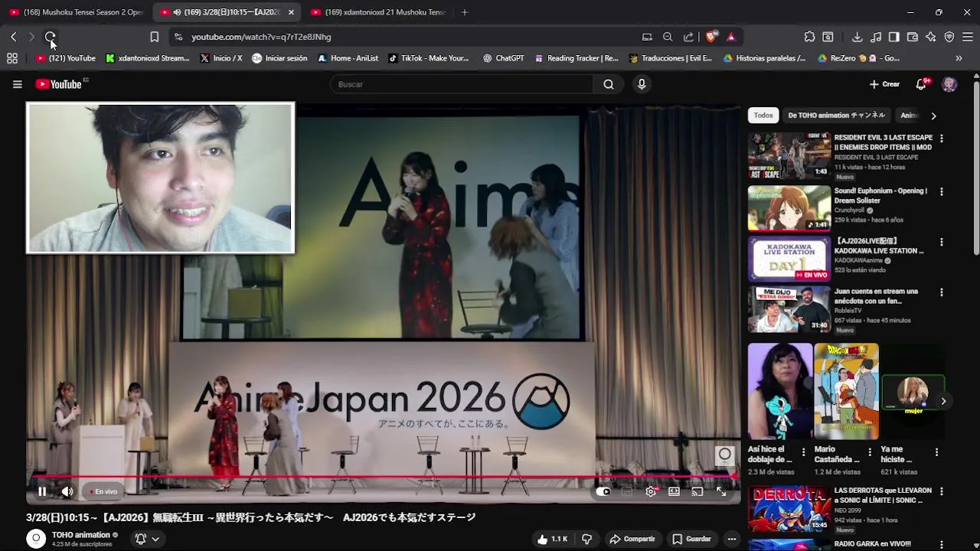Toggle autoplay switch in player
The image size is (980, 551).
point(603,491)
